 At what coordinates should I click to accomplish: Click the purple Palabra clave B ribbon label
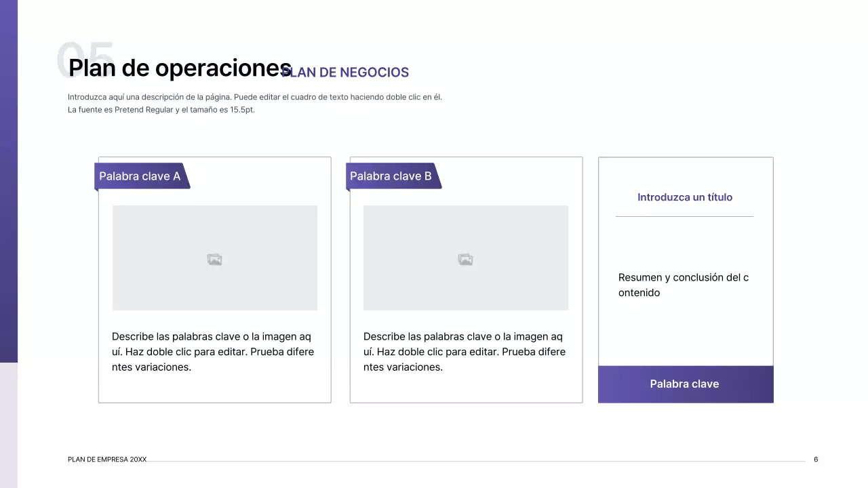pyautogui.click(x=391, y=176)
